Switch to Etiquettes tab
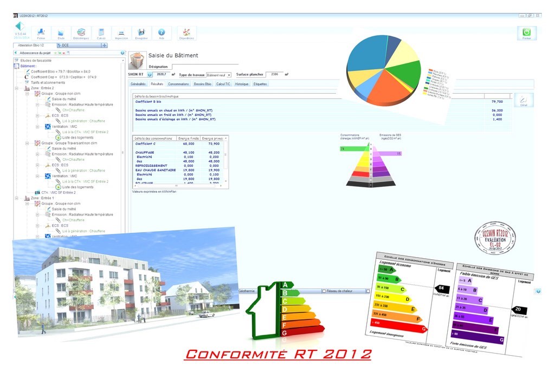 click(x=260, y=84)
